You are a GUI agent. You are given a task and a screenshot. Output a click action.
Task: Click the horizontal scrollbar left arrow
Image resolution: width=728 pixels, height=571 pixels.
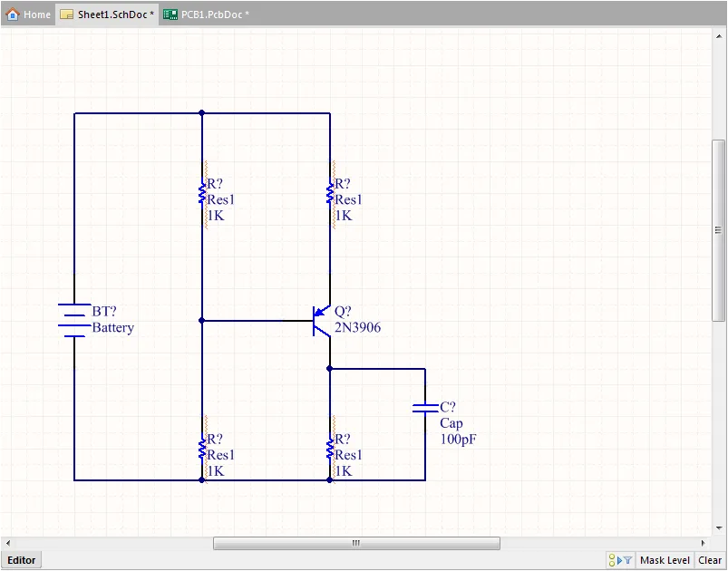(x=8, y=543)
